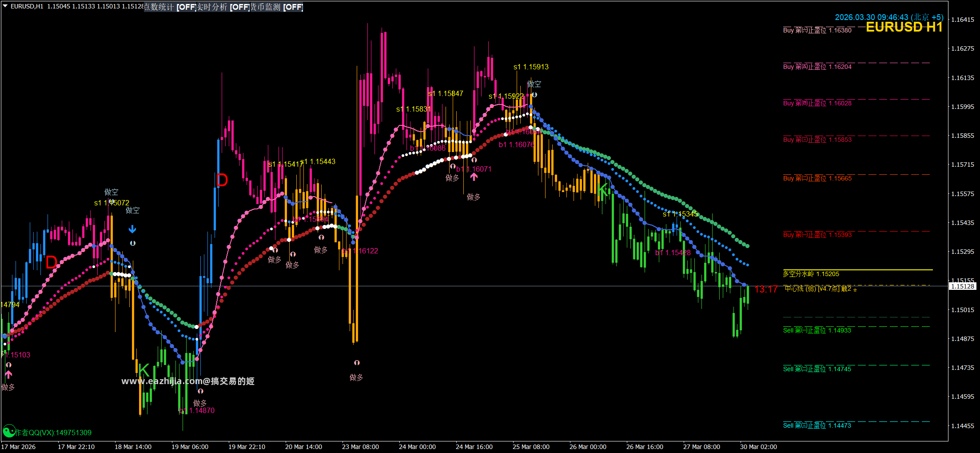
Task: Click the circle marker below the blue down arrow
Action: point(132,243)
